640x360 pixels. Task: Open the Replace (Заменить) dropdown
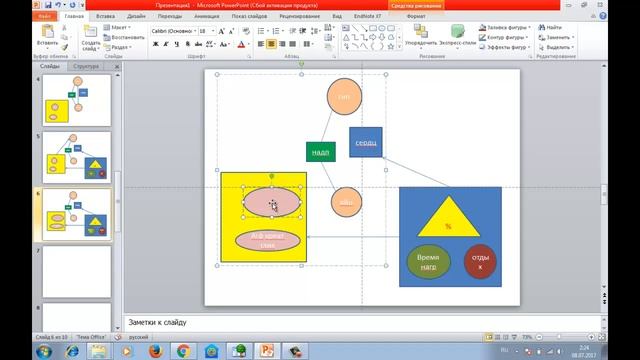[556, 37]
